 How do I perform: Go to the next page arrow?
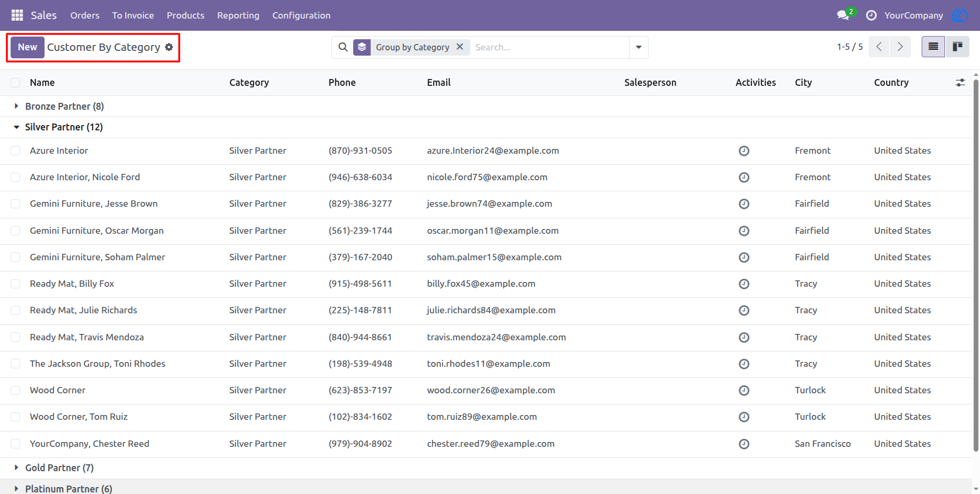click(900, 47)
